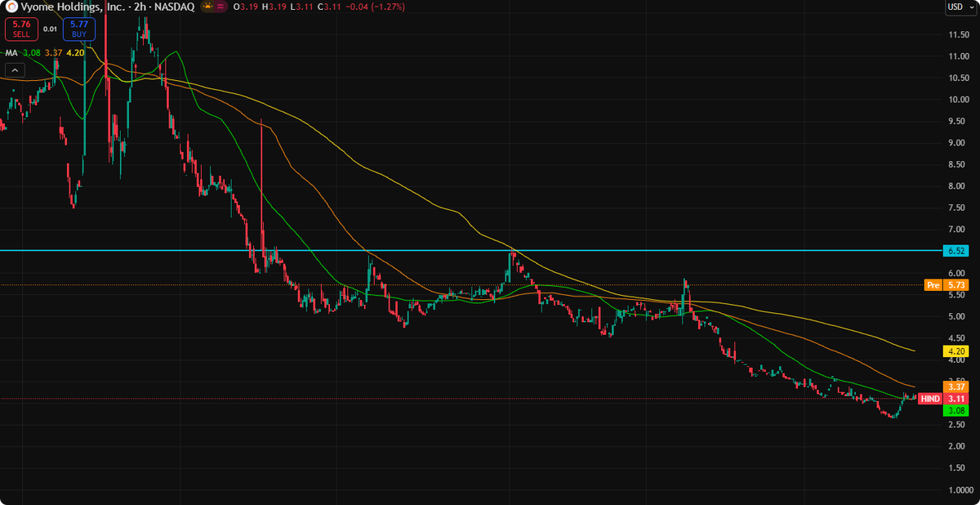Select the MA indicator legend label
The width and height of the screenshot is (980, 505).
(11, 52)
